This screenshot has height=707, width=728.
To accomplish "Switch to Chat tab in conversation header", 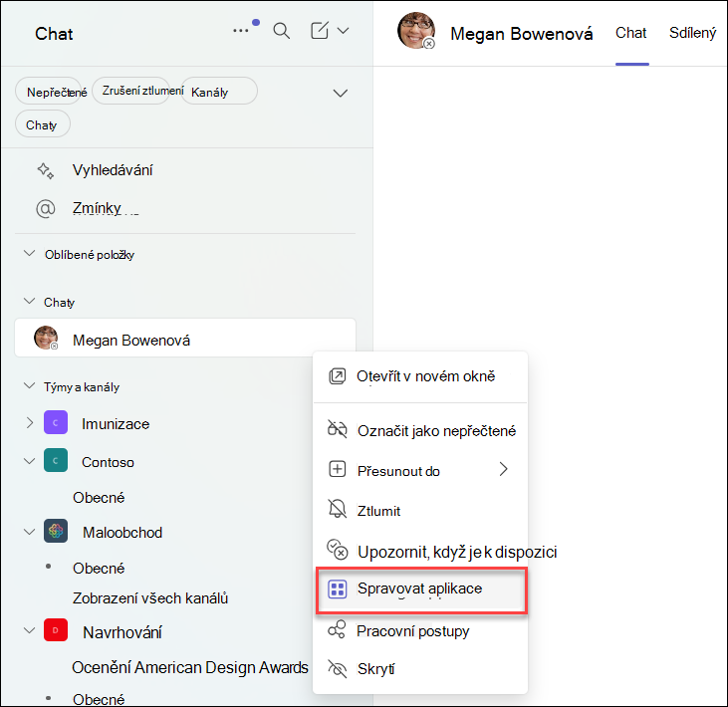I will click(631, 33).
